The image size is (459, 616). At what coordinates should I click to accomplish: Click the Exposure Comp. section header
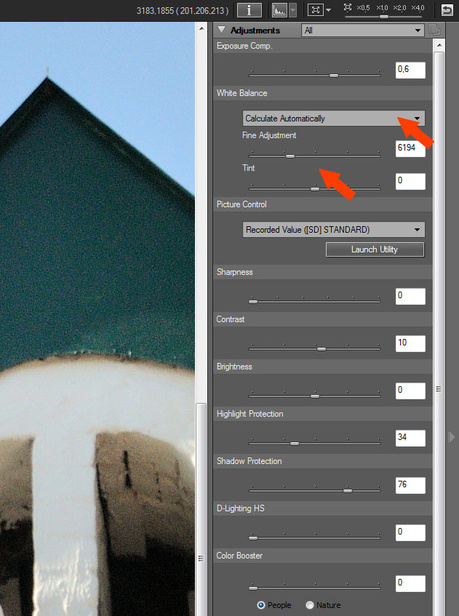(x=323, y=46)
